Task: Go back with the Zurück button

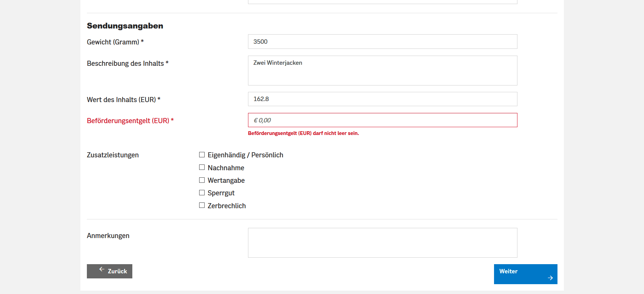Action: point(110,271)
